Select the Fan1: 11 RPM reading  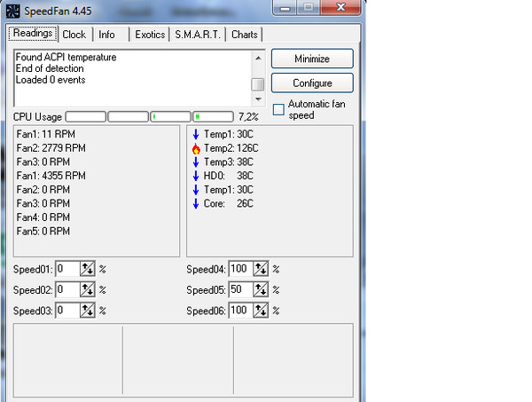click(46, 134)
